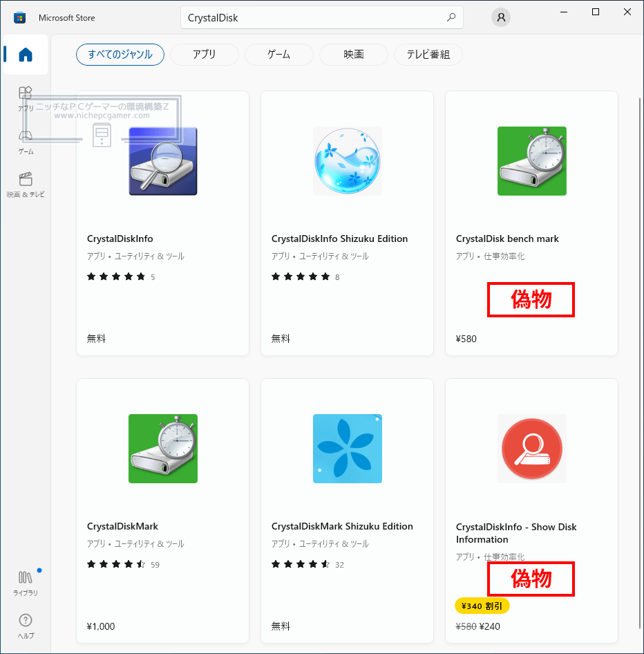Click the 無料 label on CrystalDiskInfo card
Screen dimensions: 644x654
tap(96, 339)
